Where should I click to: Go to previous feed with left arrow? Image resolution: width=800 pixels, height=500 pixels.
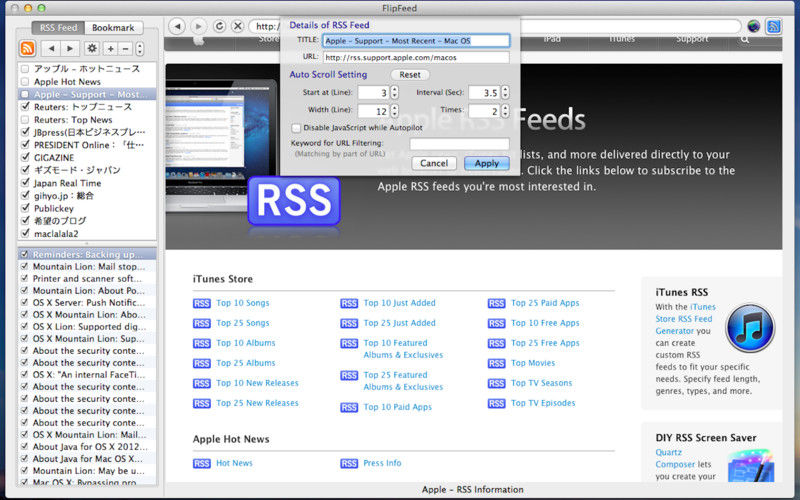(51, 48)
